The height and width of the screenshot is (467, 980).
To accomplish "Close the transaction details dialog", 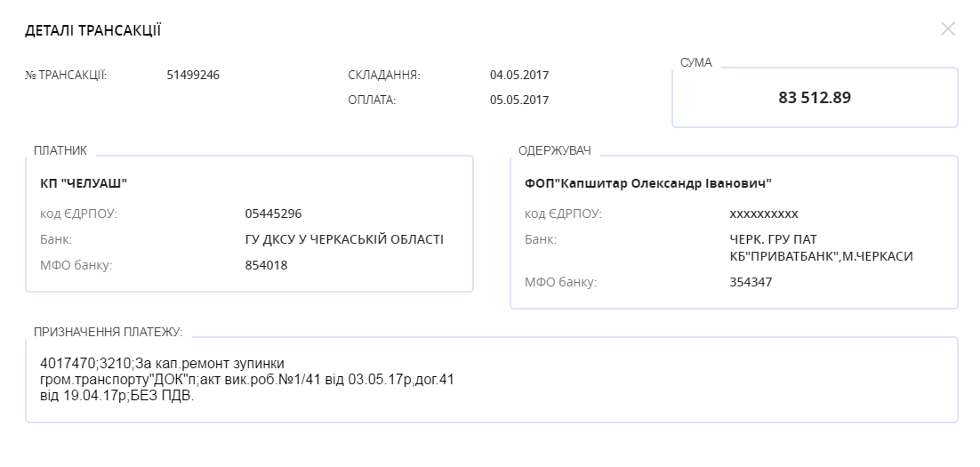I will pyautogui.click(x=947, y=28).
